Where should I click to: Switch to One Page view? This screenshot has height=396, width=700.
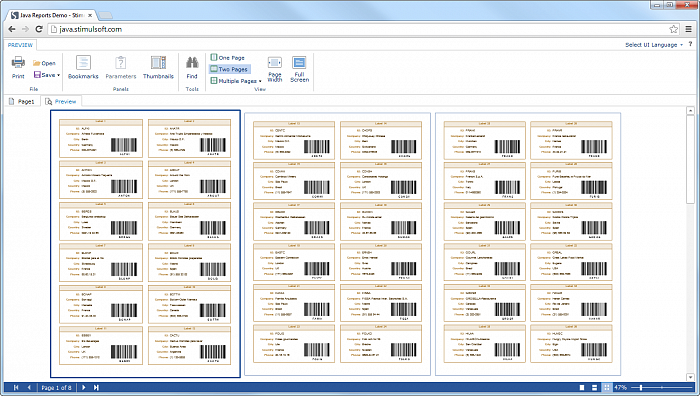tap(228, 58)
